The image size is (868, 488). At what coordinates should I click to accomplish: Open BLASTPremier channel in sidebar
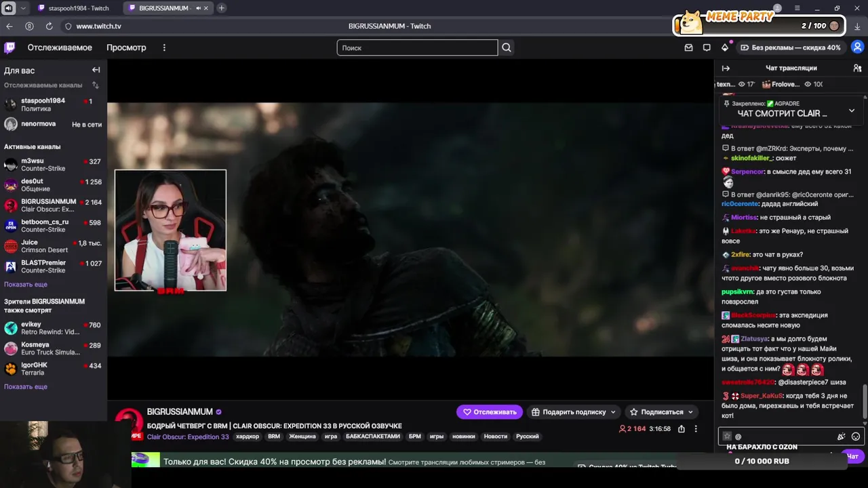pyautogui.click(x=53, y=266)
